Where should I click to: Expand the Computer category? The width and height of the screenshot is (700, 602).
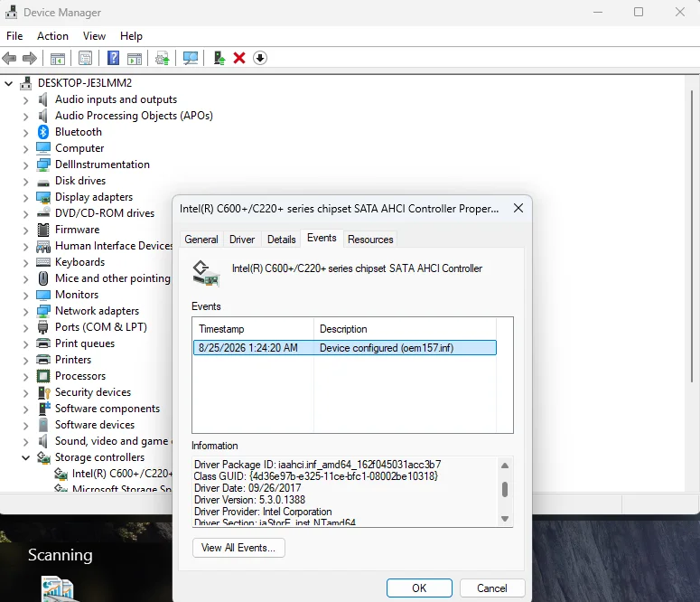(x=25, y=149)
